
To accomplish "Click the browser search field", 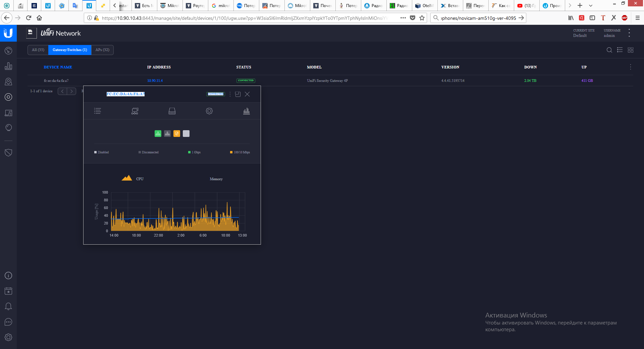I will (478, 18).
